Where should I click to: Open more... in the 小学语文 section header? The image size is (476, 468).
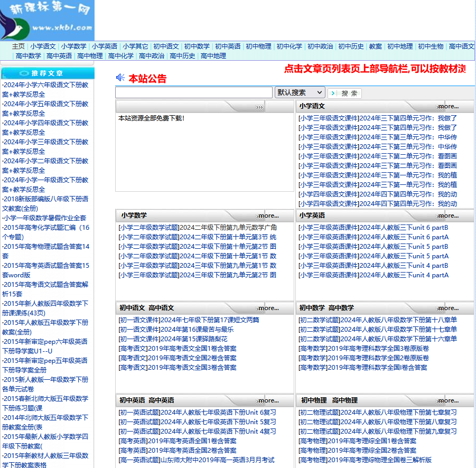coord(447,107)
